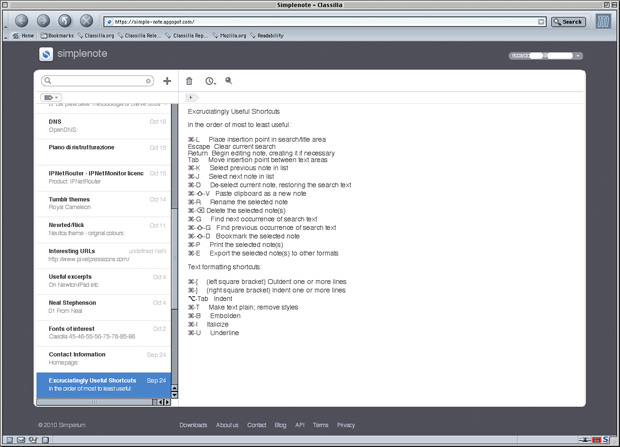Select the Interesting URLs note

(x=104, y=256)
